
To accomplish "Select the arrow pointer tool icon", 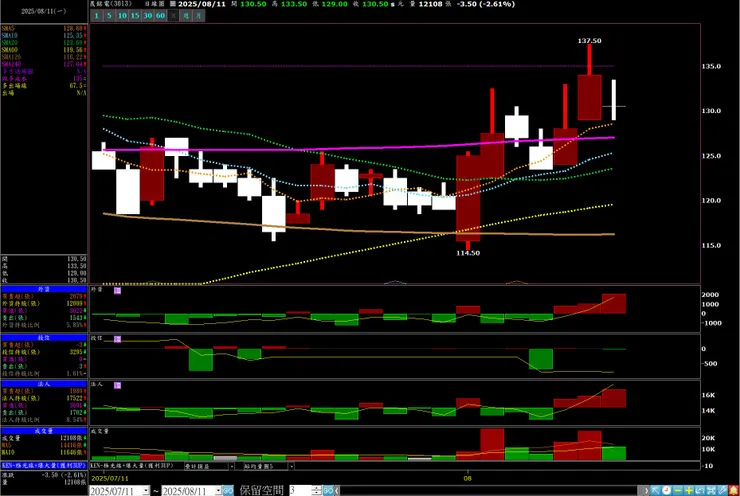I will point(656,491).
